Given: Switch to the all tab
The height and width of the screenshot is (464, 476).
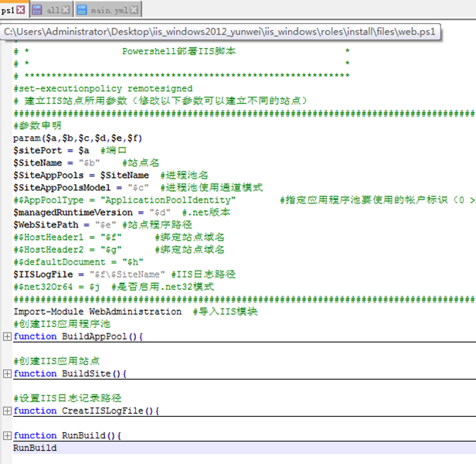Looking at the screenshot, I should coord(51,10).
